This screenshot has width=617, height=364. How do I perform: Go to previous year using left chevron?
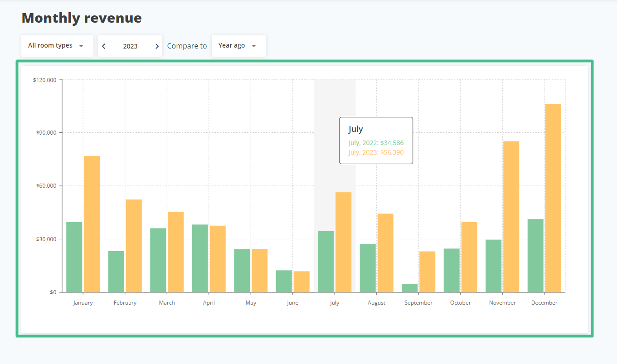(104, 46)
